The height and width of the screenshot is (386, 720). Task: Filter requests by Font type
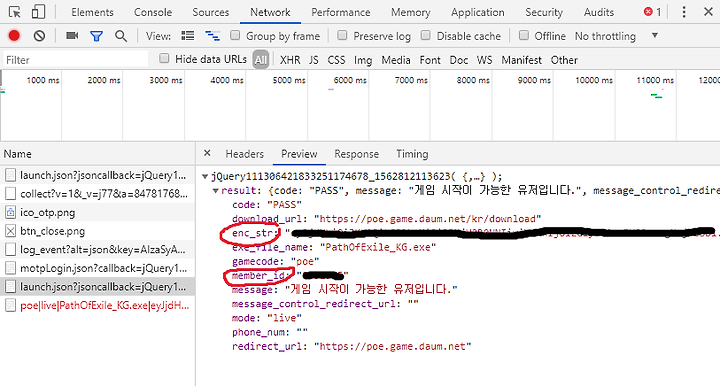click(x=430, y=60)
